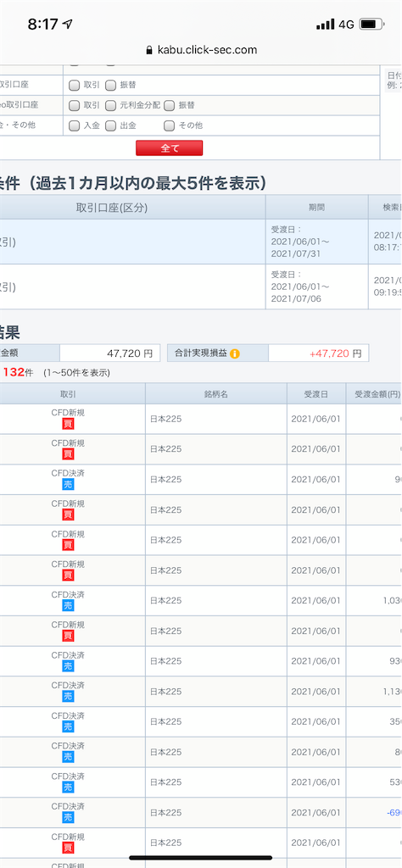Click the red 132件 result count
The height and width of the screenshot is (868, 402).
point(19,372)
